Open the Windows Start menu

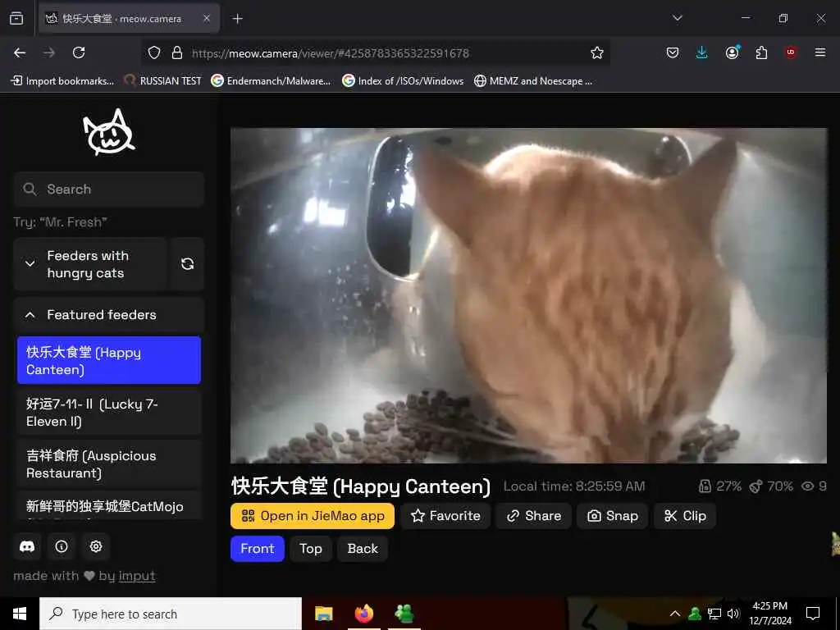(20, 614)
